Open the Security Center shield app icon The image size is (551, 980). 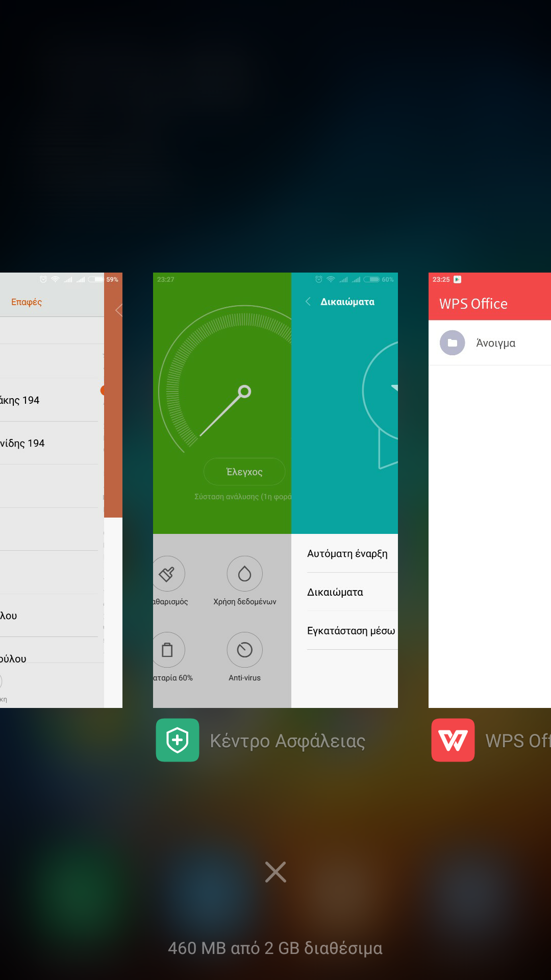pos(178,740)
